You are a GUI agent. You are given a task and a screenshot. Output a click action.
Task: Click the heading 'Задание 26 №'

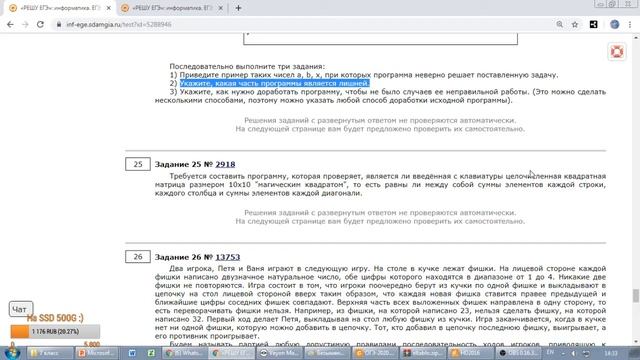tap(184, 257)
